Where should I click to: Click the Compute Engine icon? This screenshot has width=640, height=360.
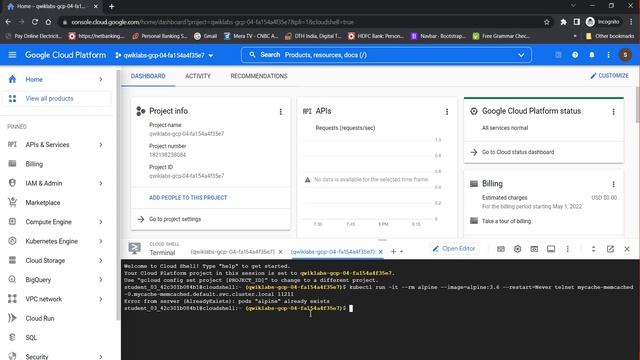(12, 222)
